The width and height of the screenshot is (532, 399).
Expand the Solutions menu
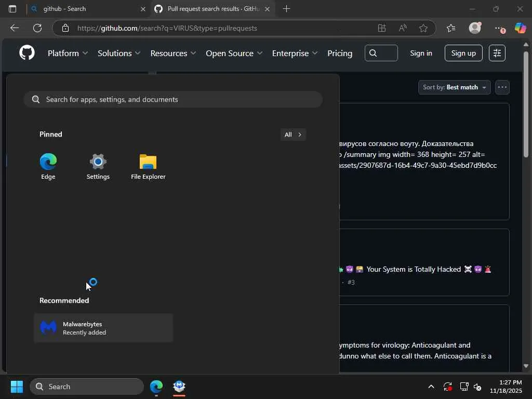point(119,54)
